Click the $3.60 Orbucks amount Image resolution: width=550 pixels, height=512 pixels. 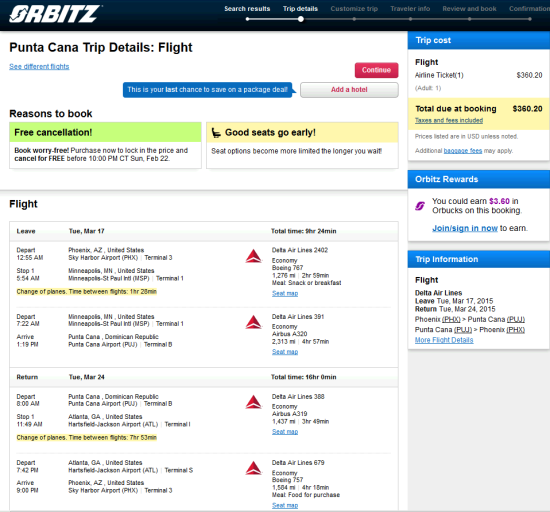tap(499, 201)
